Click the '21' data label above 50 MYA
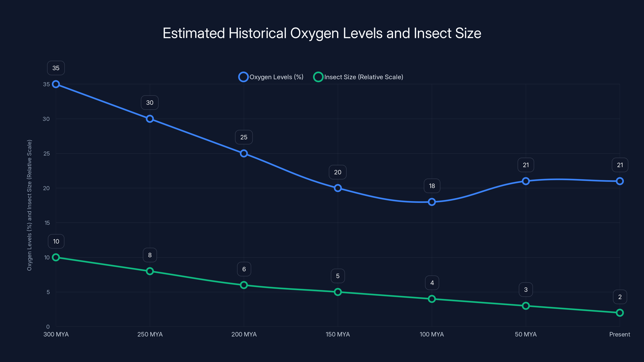644x362 pixels. pos(526,165)
